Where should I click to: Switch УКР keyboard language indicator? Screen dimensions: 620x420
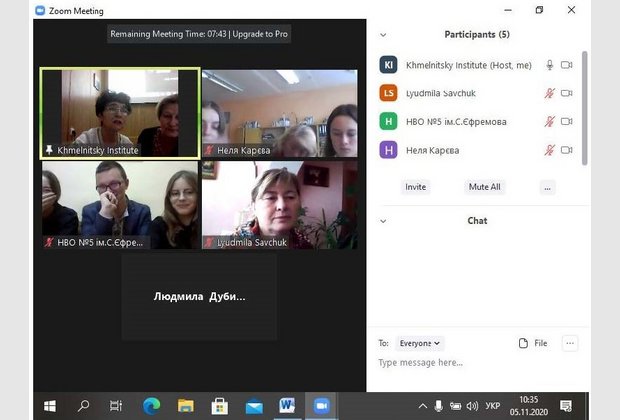coord(493,406)
